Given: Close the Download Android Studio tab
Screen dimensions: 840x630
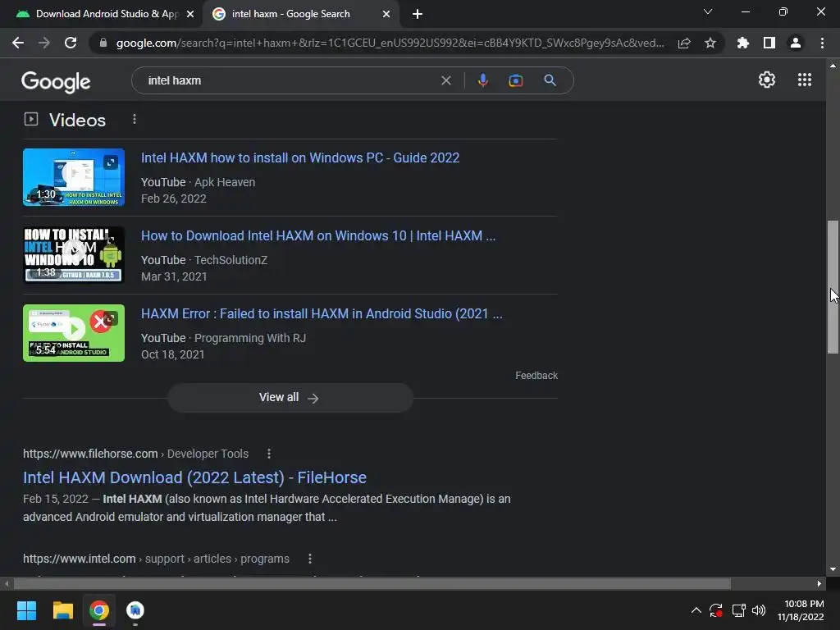Looking at the screenshot, I should pyautogui.click(x=190, y=14).
